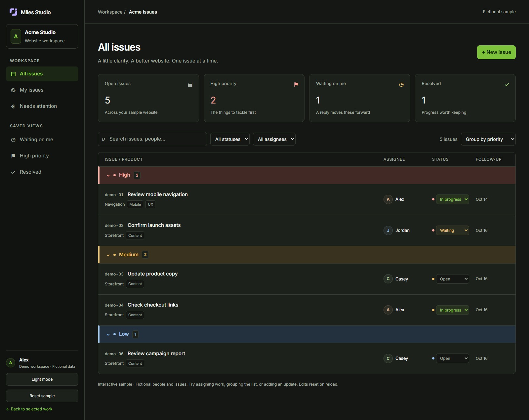Change status for Check checkout links
Viewport: 529px width, 420px height.
(x=452, y=310)
